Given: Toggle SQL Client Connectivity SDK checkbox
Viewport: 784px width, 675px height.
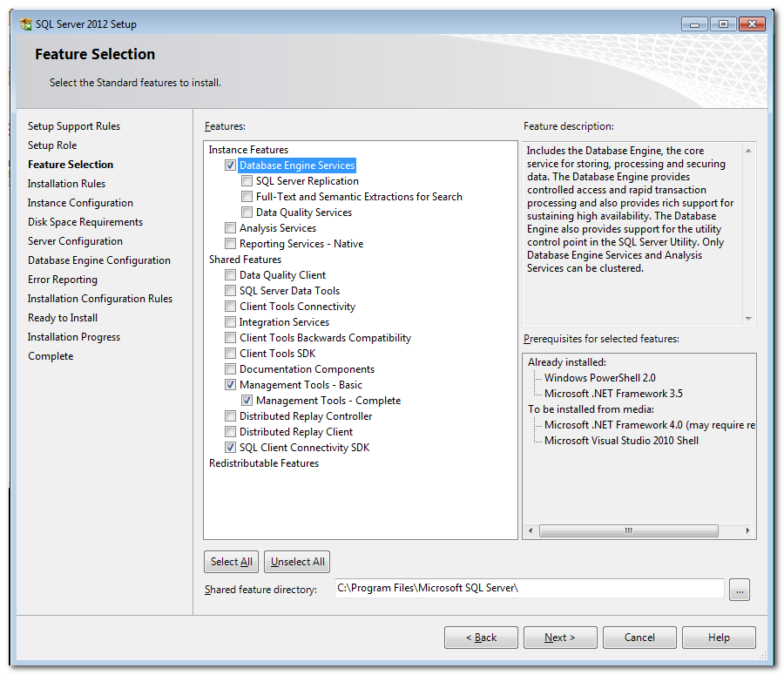Looking at the screenshot, I should click(x=231, y=448).
